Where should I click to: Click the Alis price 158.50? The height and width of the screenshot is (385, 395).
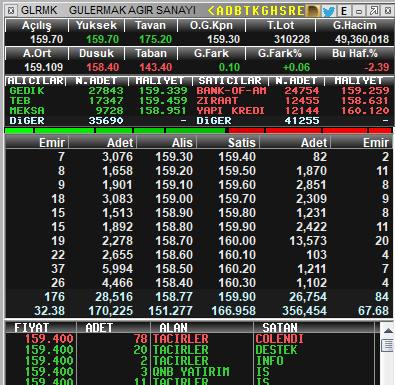(x=174, y=269)
